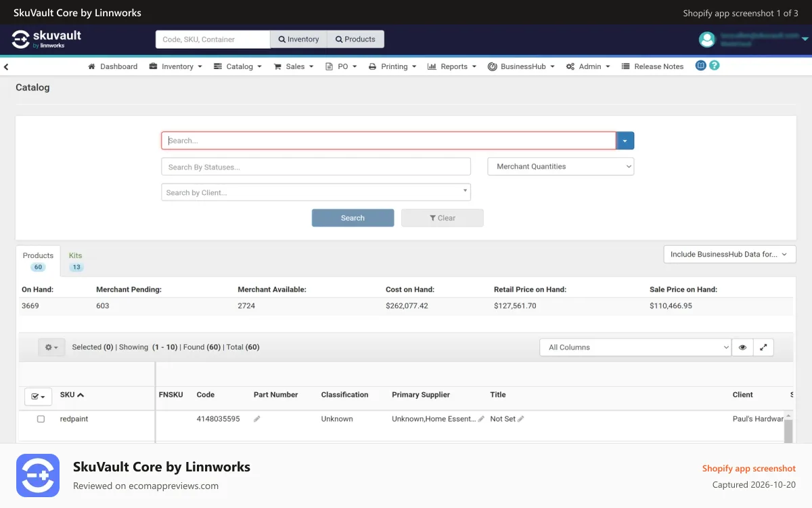Open the blue book documentation icon
This screenshot has width=812, height=508.
click(x=701, y=66)
